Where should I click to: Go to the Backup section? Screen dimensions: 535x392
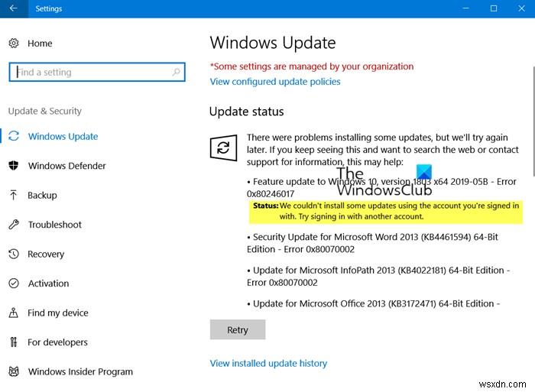click(42, 195)
